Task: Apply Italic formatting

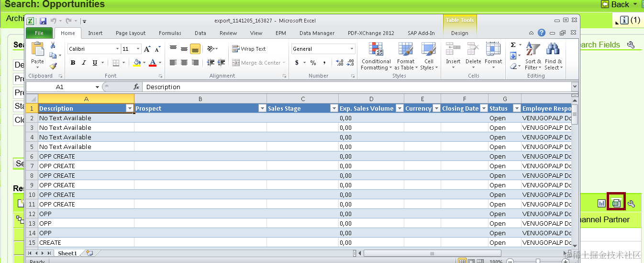Action: [x=84, y=63]
